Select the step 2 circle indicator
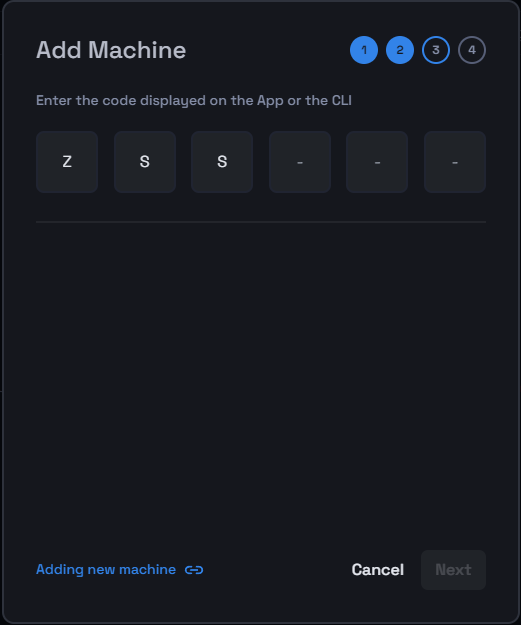521x625 pixels. point(400,50)
